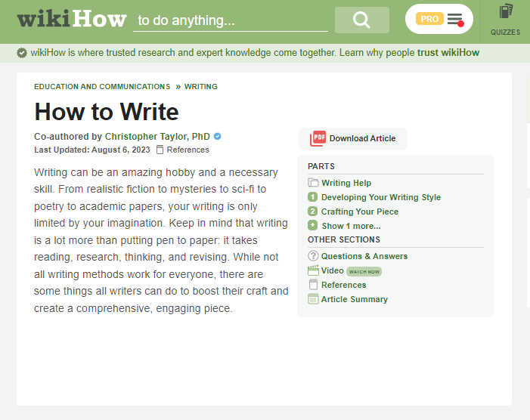
Task: Go to Developing Your Writing Style part
Action: point(380,197)
